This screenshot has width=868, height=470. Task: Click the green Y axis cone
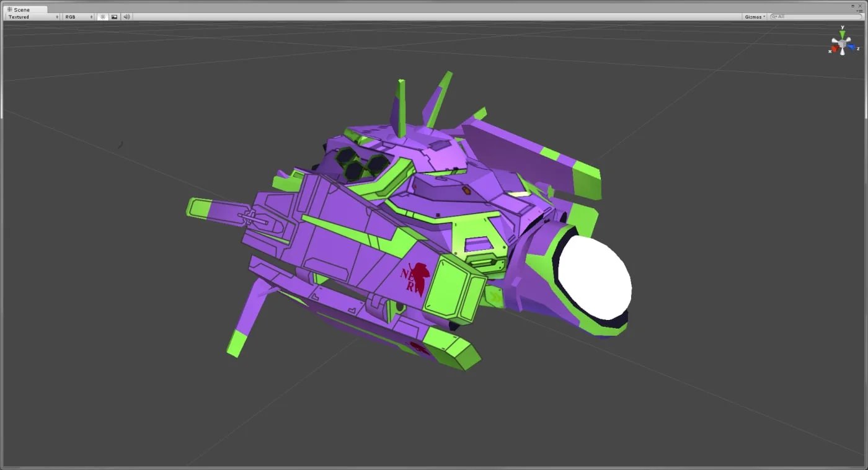842,34
